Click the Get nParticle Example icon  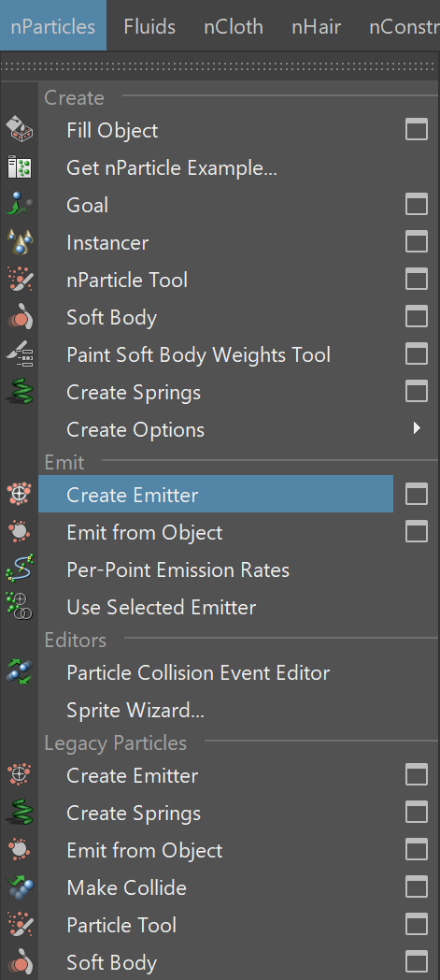click(x=20, y=167)
